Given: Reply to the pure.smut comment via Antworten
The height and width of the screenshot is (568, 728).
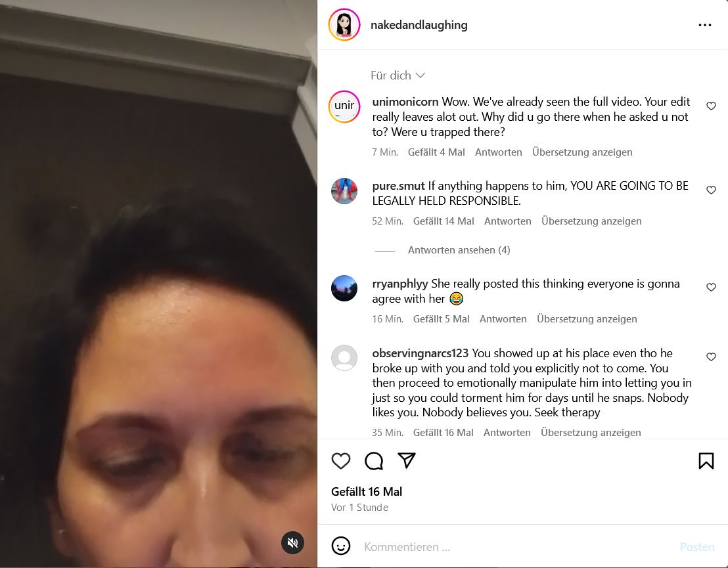Looking at the screenshot, I should [507, 221].
